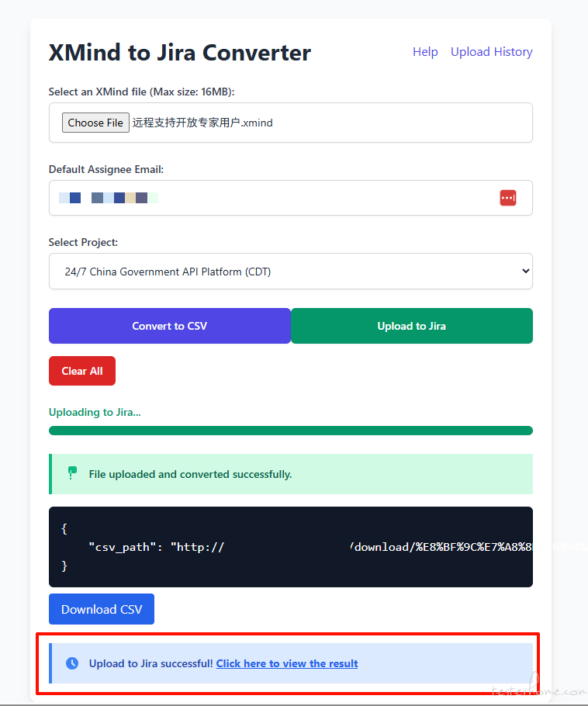Click the red password manager icon

coord(508,198)
